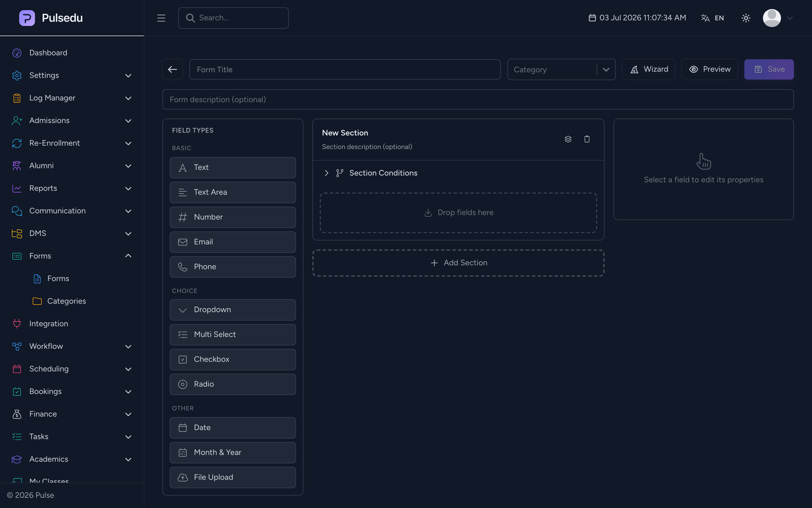The height and width of the screenshot is (508, 812).
Task: Click the Search box
Action: (x=233, y=18)
